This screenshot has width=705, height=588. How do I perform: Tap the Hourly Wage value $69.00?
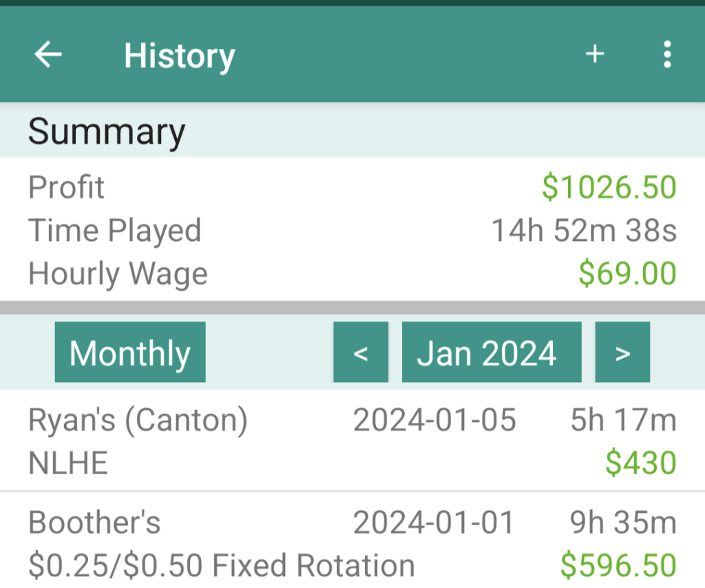[627, 273]
